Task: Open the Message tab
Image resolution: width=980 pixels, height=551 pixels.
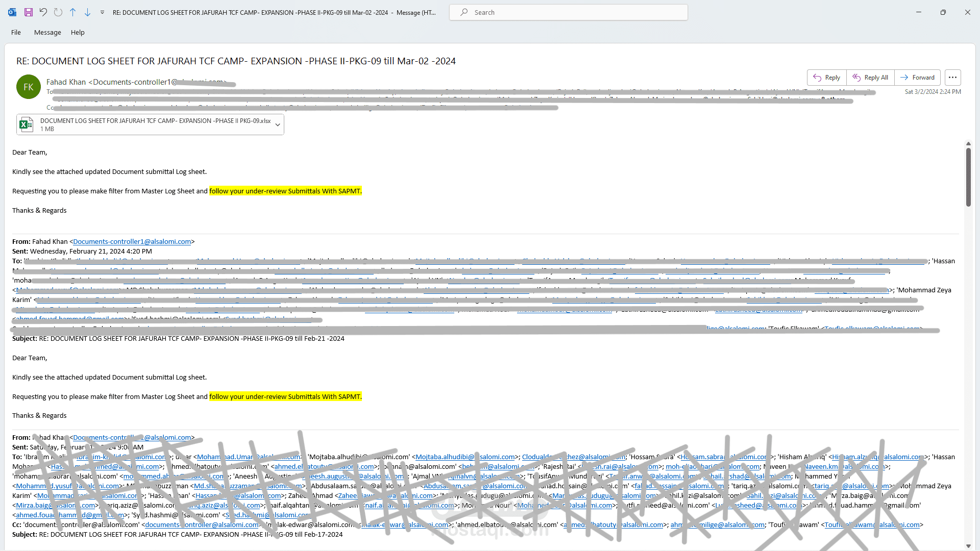Action: pos(47,32)
